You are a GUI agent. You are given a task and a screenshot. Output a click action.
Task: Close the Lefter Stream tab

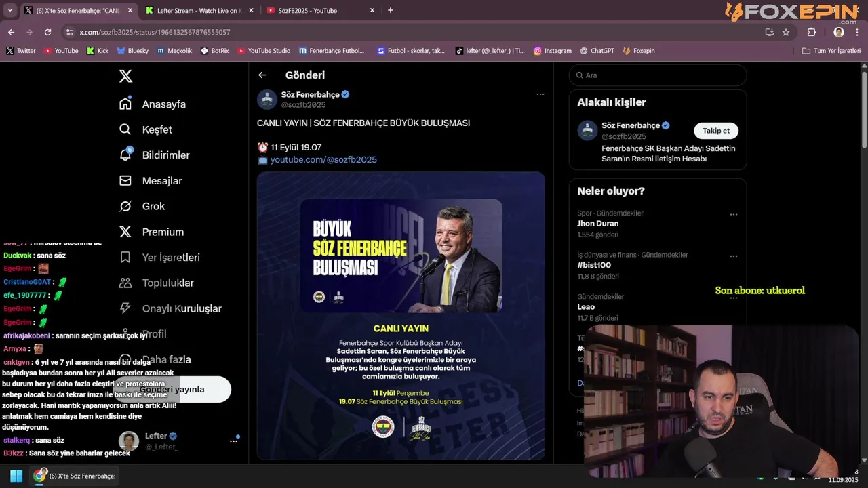(251, 10)
